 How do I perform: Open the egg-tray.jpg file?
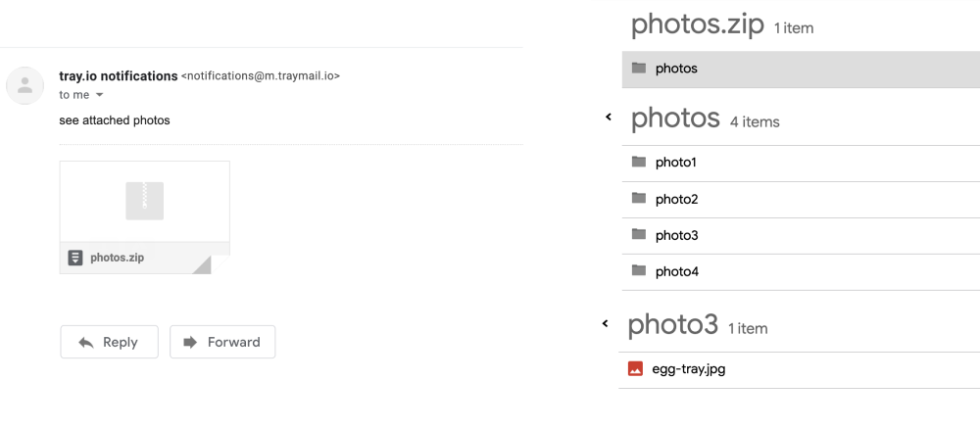[689, 369]
